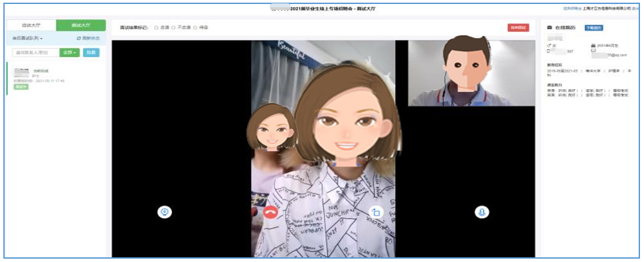This screenshot has width=644, height=262.
Task: Switch to the 洽谈大厅 tab
Action: pyautogui.click(x=31, y=25)
